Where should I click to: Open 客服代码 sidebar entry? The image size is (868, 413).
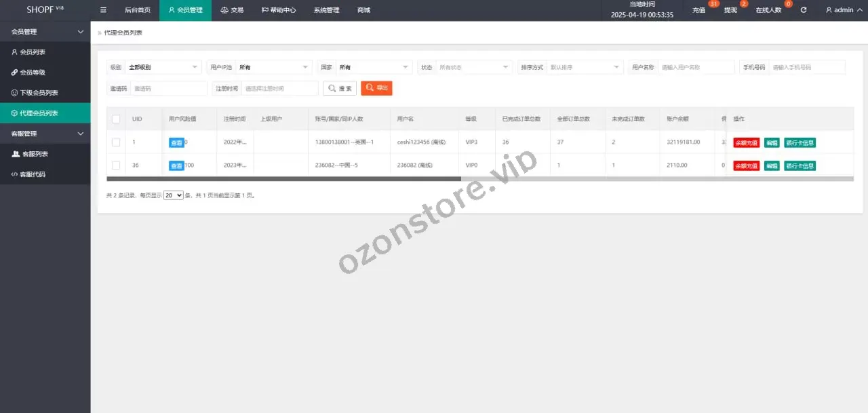pyautogui.click(x=34, y=174)
